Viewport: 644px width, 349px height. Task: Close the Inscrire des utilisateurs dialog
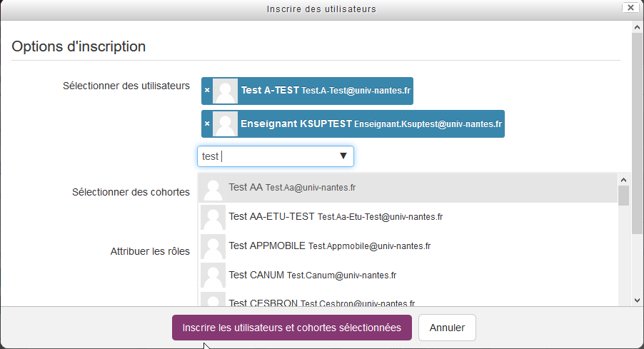(x=630, y=9)
